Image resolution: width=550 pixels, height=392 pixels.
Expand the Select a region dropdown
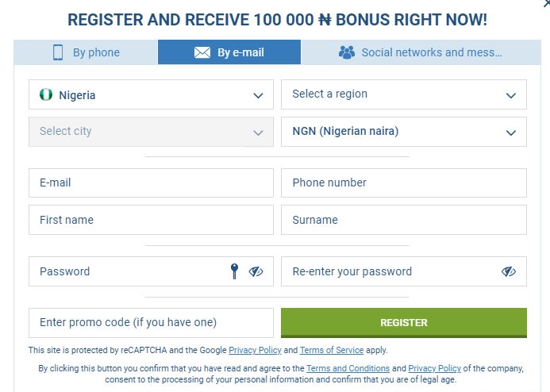coord(404,94)
